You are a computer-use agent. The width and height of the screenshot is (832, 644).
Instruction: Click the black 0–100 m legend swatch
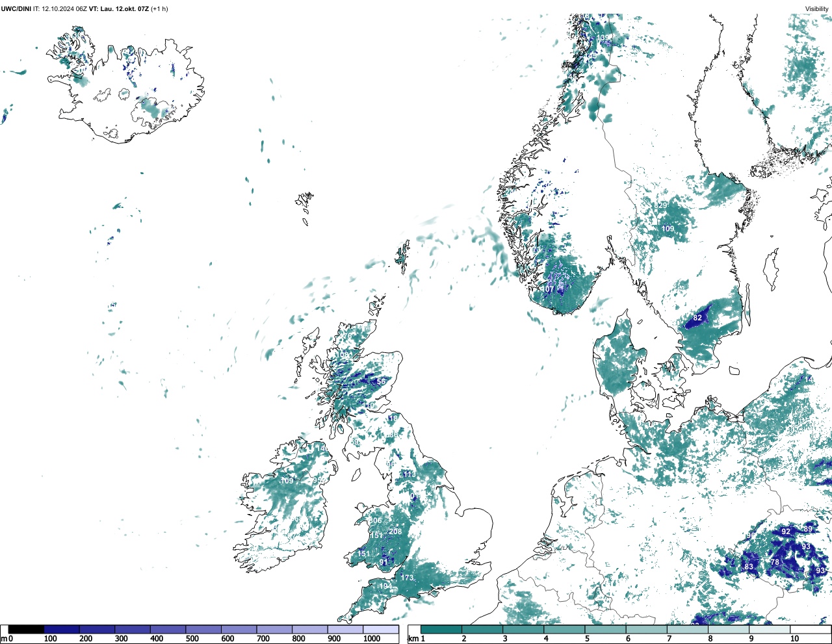pos(27,630)
